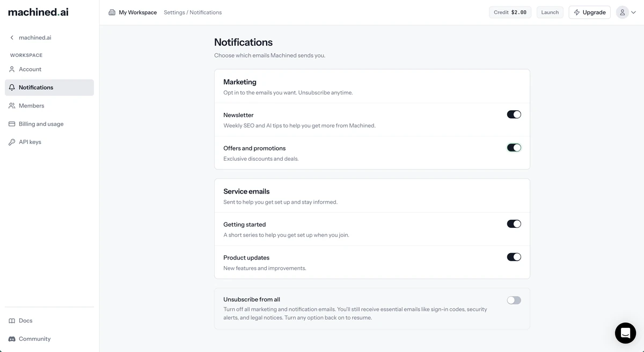Click the Upgrade button
Image resolution: width=644 pixels, height=352 pixels.
[x=590, y=12]
